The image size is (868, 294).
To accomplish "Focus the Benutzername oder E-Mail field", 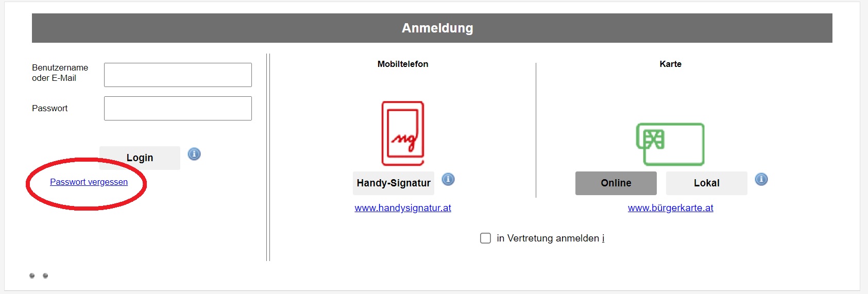I will (178, 75).
